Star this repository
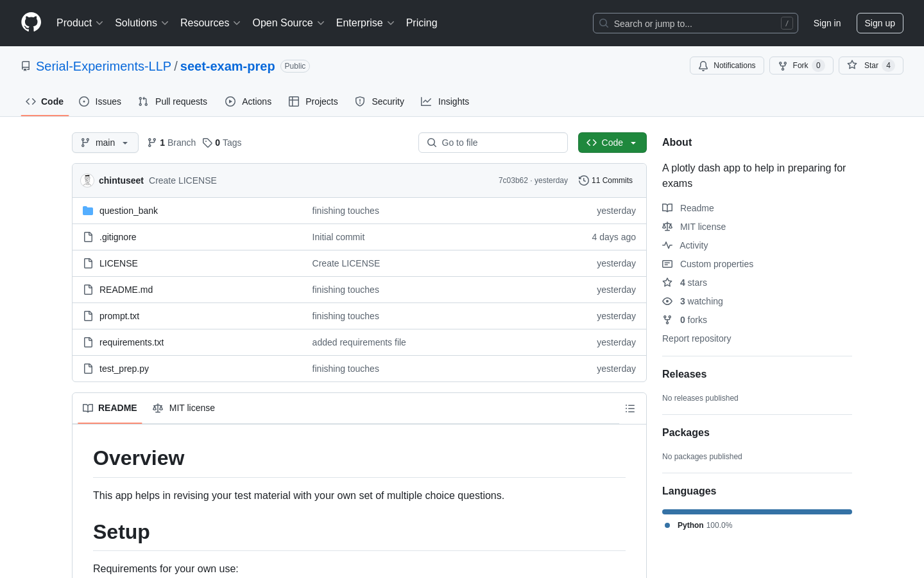The height and width of the screenshot is (578, 924). click(x=871, y=66)
